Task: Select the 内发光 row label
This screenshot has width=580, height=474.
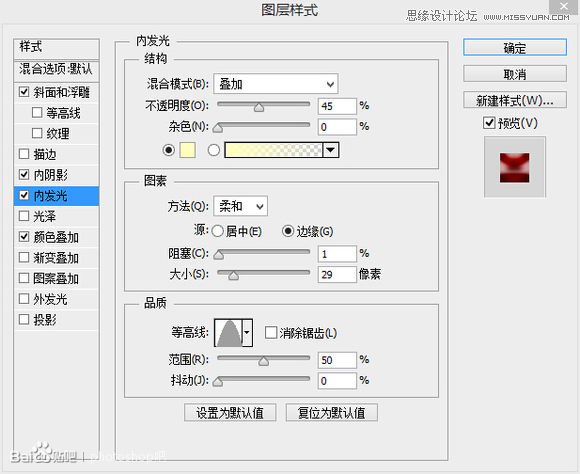Action: [x=50, y=195]
